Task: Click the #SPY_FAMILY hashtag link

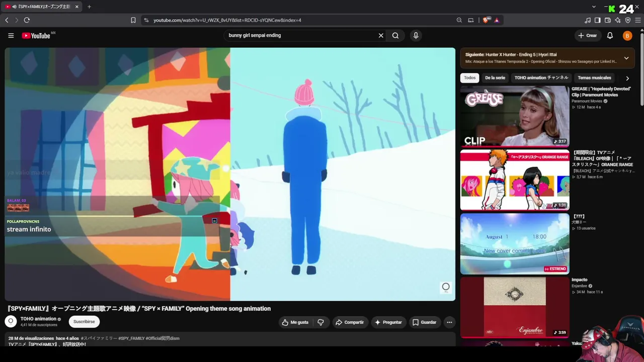Action: pyautogui.click(x=131, y=338)
